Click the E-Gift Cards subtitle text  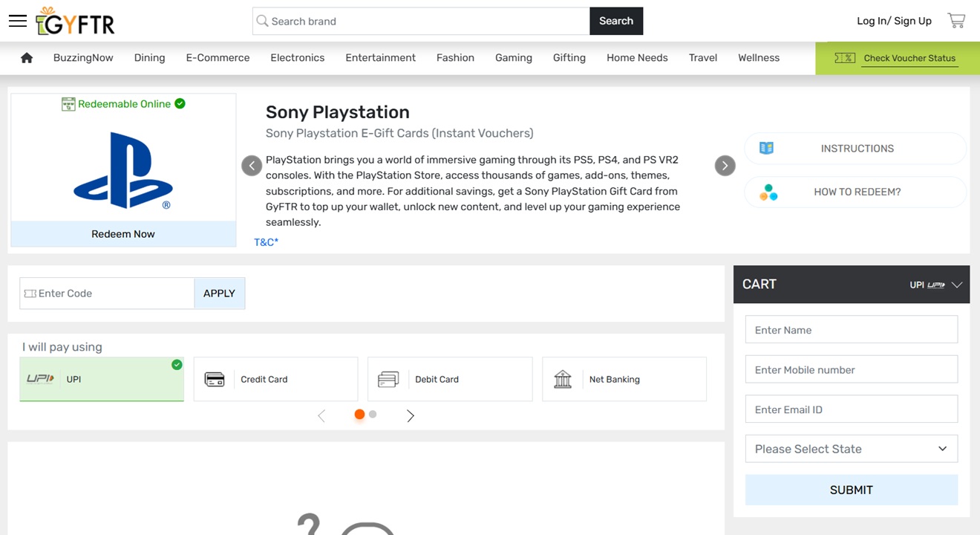(399, 134)
